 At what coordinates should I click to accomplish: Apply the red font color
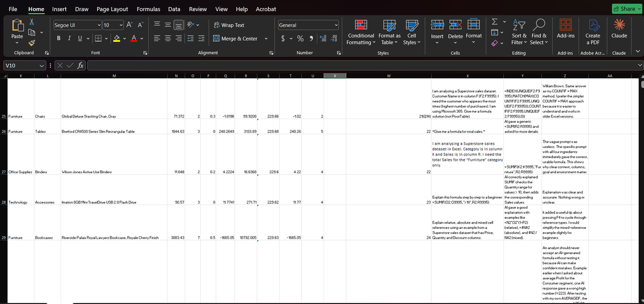pyautogui.click(x=134, y=38)
